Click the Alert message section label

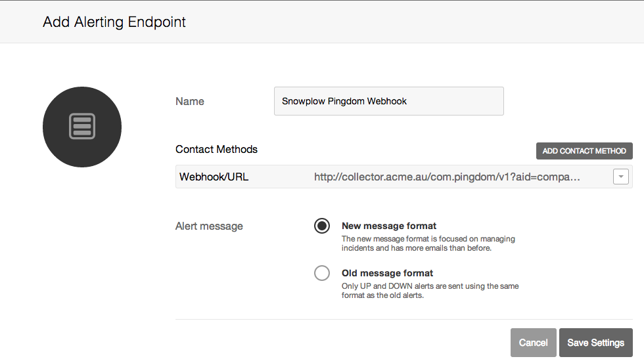209,226
